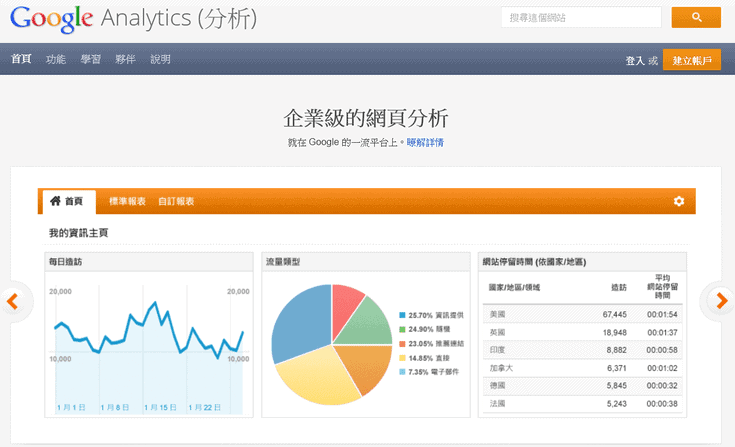Click the orange search magnifier button
This screenshot has width=735, height=447.
click(696, 17)
